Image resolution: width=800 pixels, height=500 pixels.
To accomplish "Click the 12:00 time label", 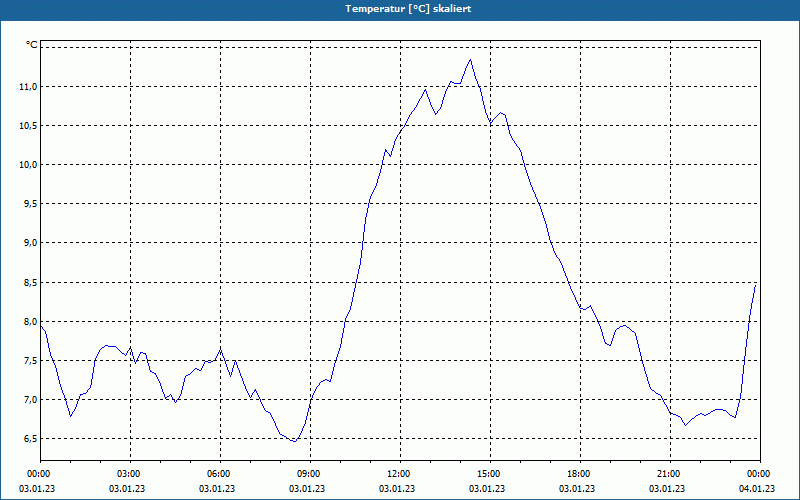I will coord(400,474).
